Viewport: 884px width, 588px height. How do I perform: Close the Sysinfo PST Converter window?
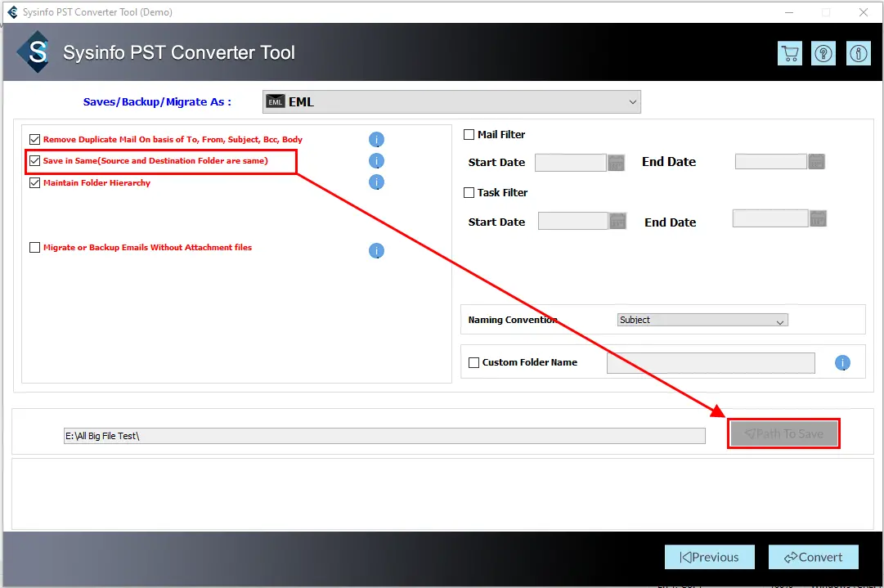click(x=863, y=11)
